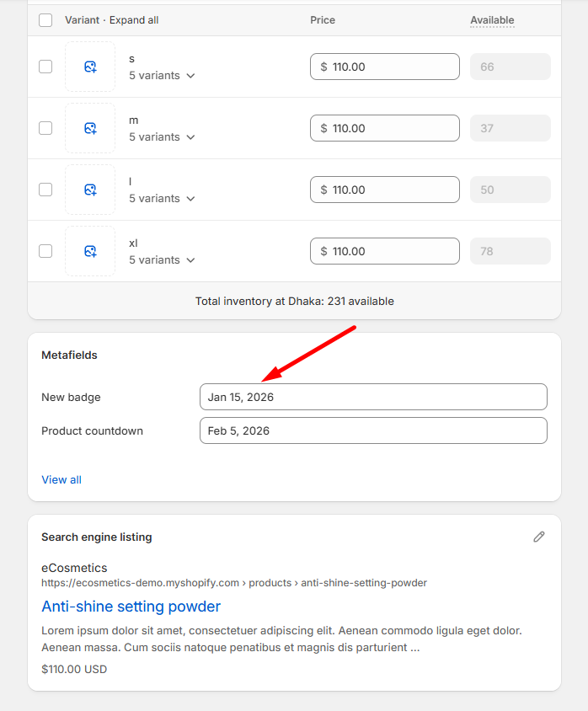
Task: Add image to the l variant
Action: (90, 190)
